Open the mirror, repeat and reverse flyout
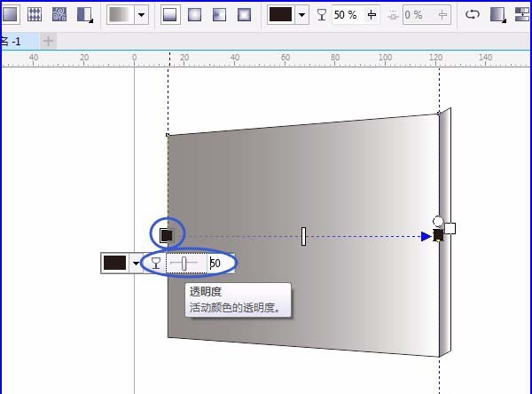532x394 pixels. (498, 15)
